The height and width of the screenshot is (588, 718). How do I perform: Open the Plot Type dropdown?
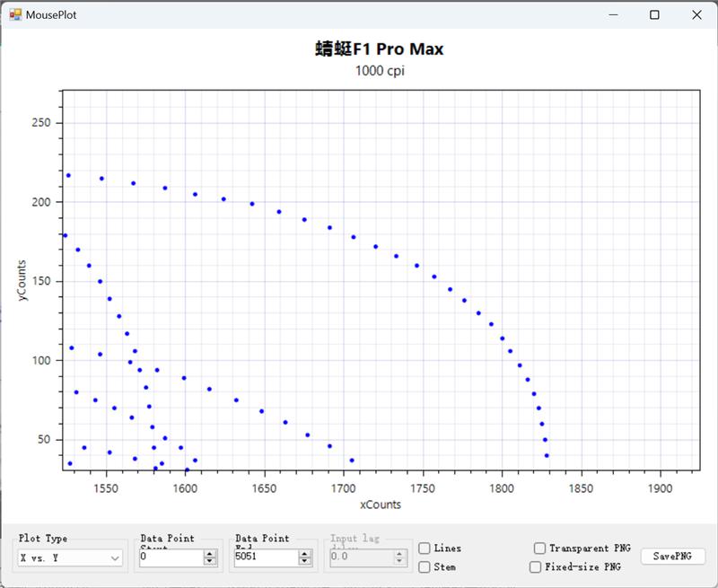(115, 557)
